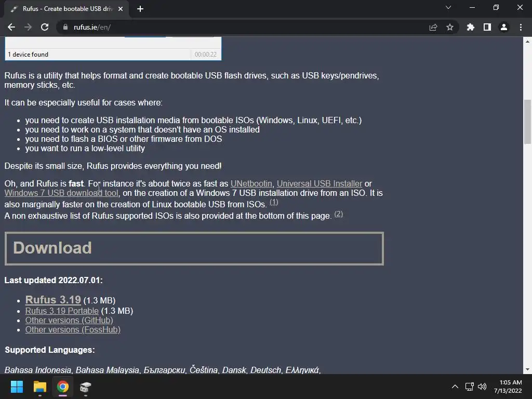Restore down the Chrome window
Screen dimensions: 532x399
point(496,7)
